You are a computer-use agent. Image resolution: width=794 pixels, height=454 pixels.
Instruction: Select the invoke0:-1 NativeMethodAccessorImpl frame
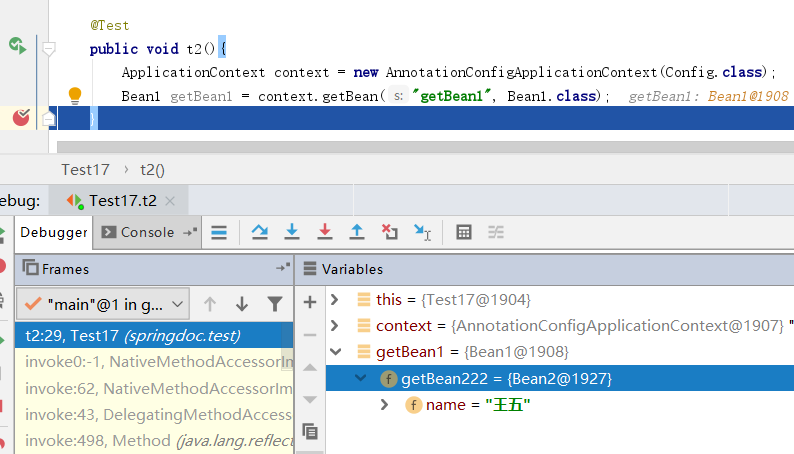click(x=154, y=361)
